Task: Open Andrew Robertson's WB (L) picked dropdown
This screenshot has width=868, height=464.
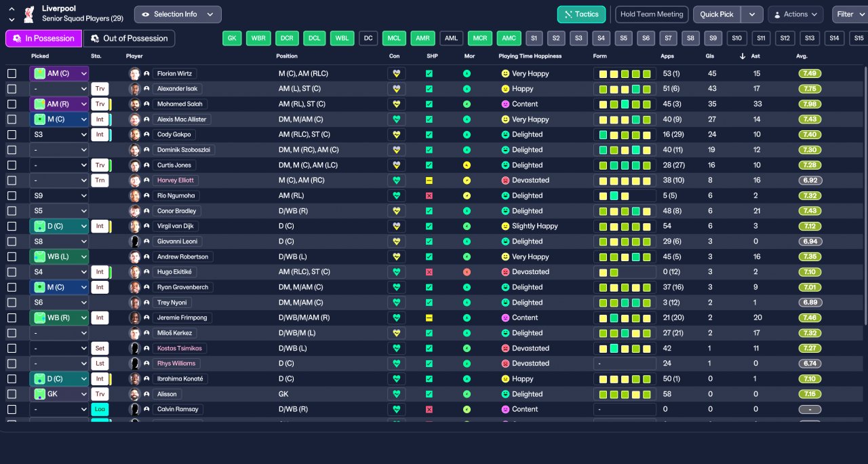Action: 59,256
